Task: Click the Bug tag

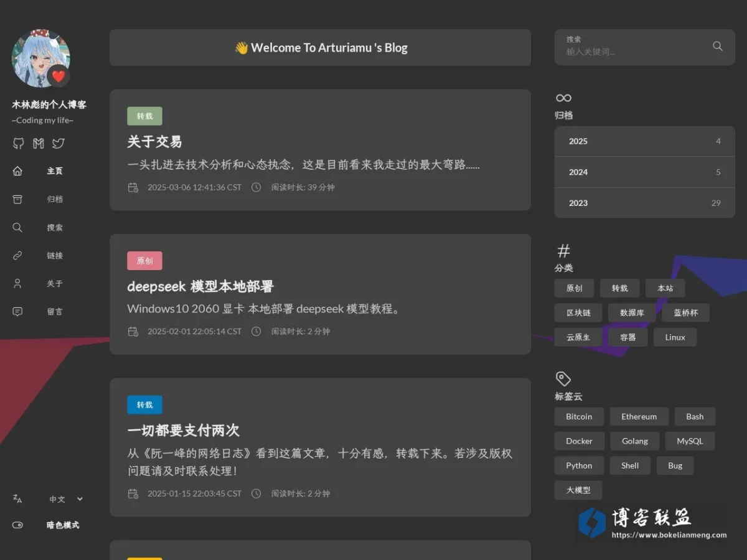Action: click(x=675, y=465)
